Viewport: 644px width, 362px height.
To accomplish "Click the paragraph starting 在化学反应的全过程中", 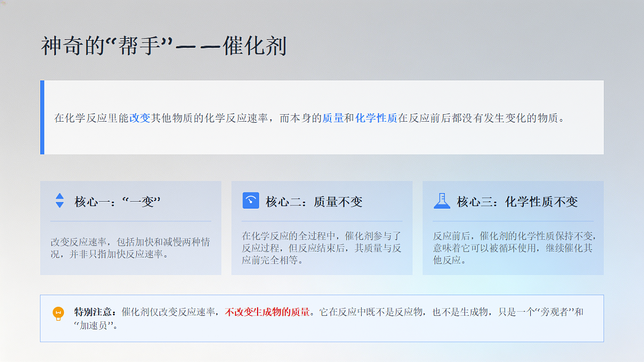I will coord(321,248).
